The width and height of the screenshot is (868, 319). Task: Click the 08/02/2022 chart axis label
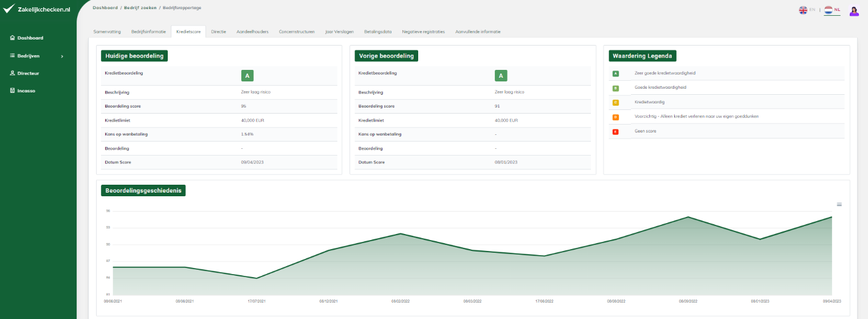click(401, 301)
